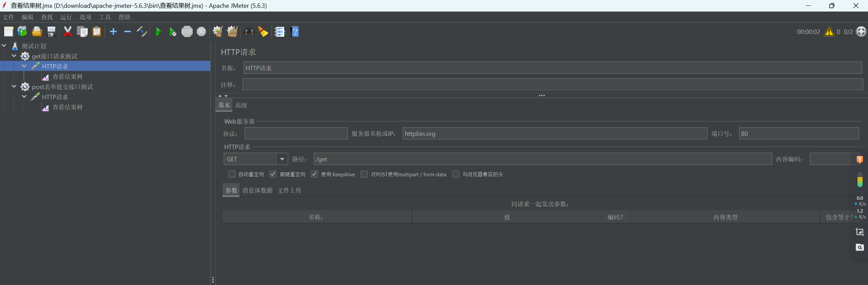The image size is (868, 285).
Task: Click the 注释 input field
Action: [x=553, y=85]
